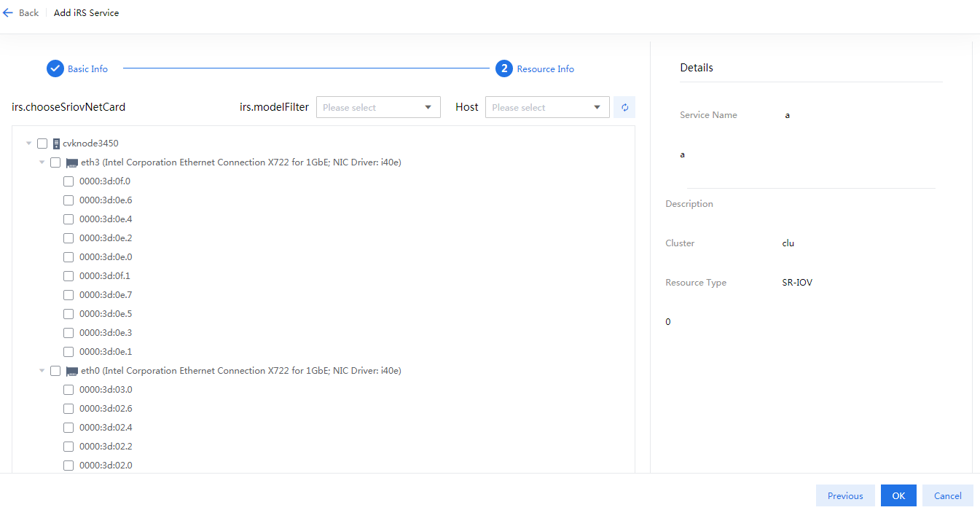Check the 0000:3d:0e.5 checkbox
This screenshot has width=980, height=510.
(68, 314)
